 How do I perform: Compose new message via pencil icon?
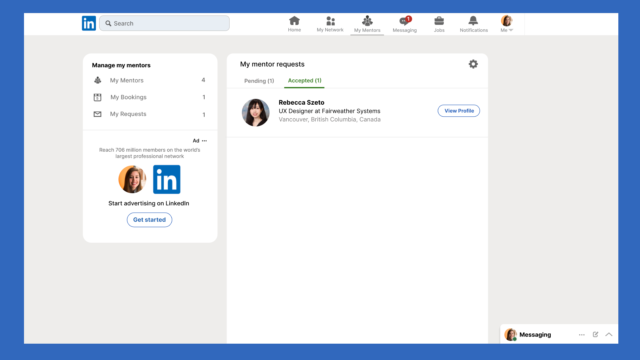click(596, 334)
